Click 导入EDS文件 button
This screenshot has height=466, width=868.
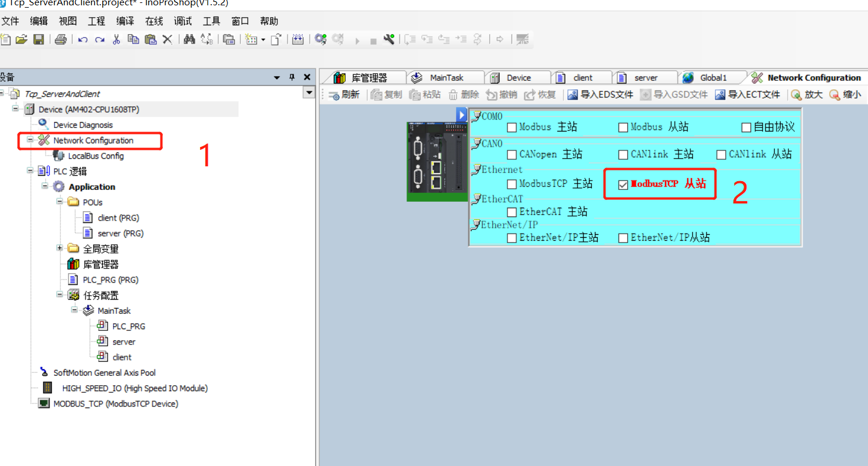point(600,94)
